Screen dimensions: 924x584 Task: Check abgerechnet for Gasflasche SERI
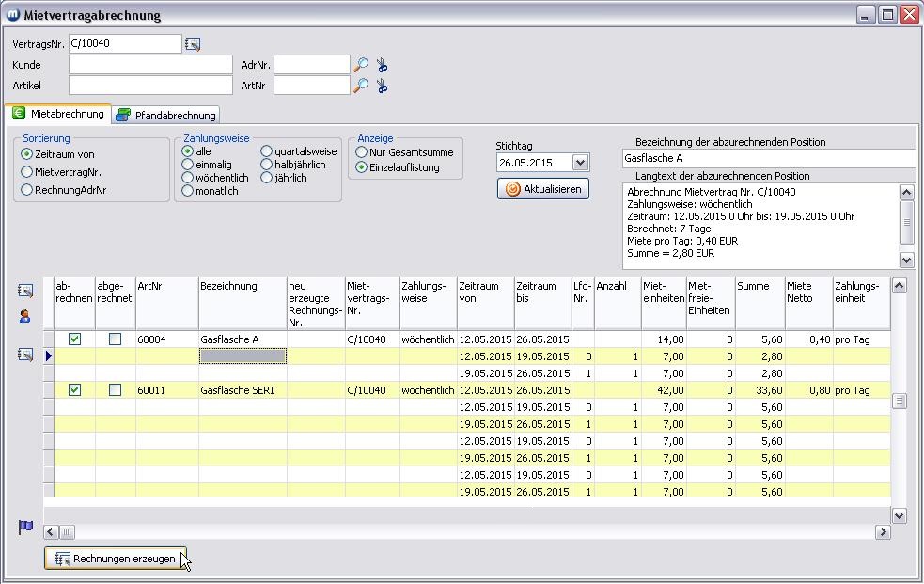[115, 390]
